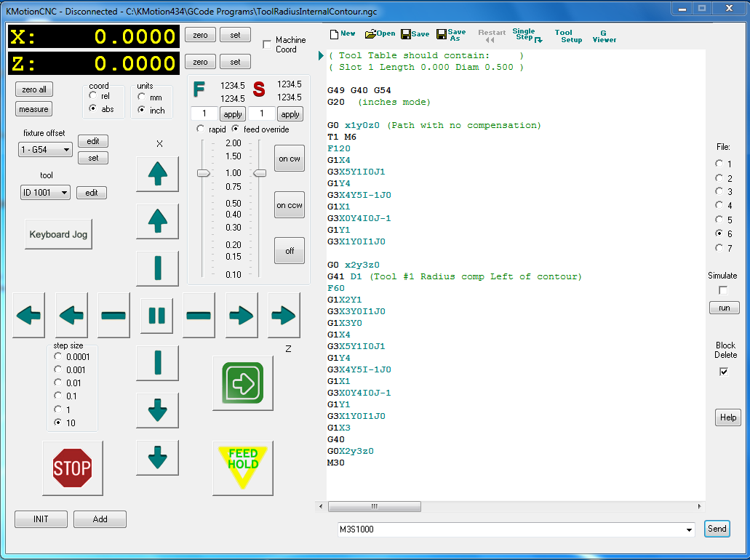
Task: Click the red STOP sign button
Action: (x=72, y=468)
